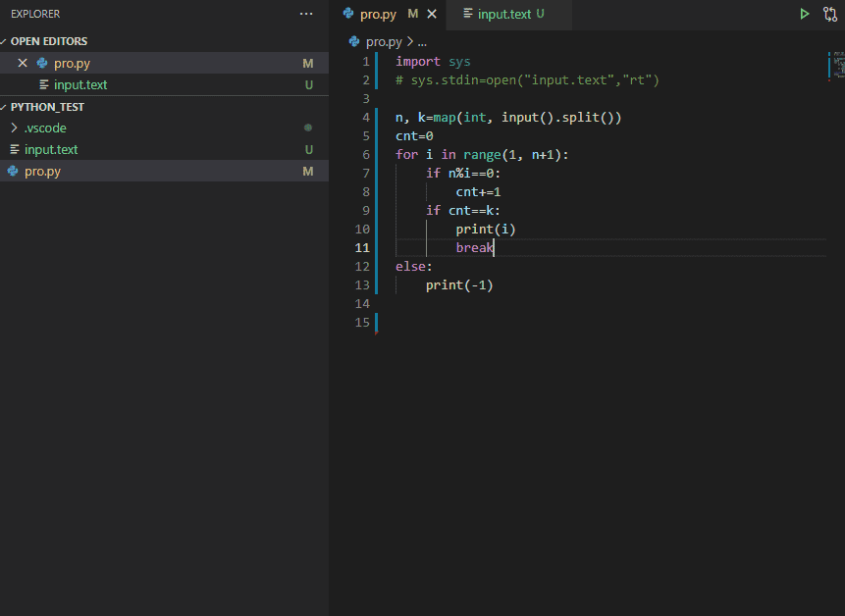This screenshot has width=845, height=616.
Task: Expand the .vscode folder chevron
Action: click(x=15, y=128)
